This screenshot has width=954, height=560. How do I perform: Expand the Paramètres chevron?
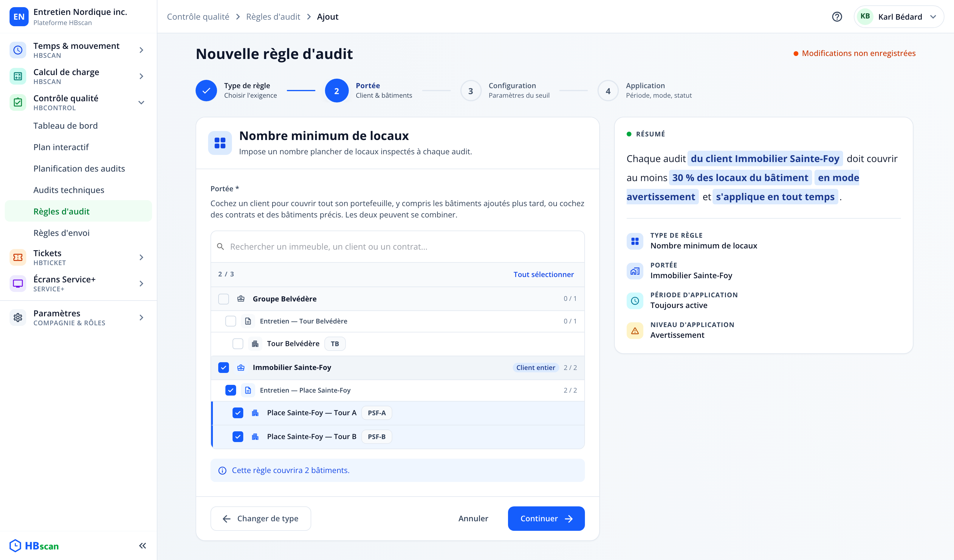click(141, 318)
